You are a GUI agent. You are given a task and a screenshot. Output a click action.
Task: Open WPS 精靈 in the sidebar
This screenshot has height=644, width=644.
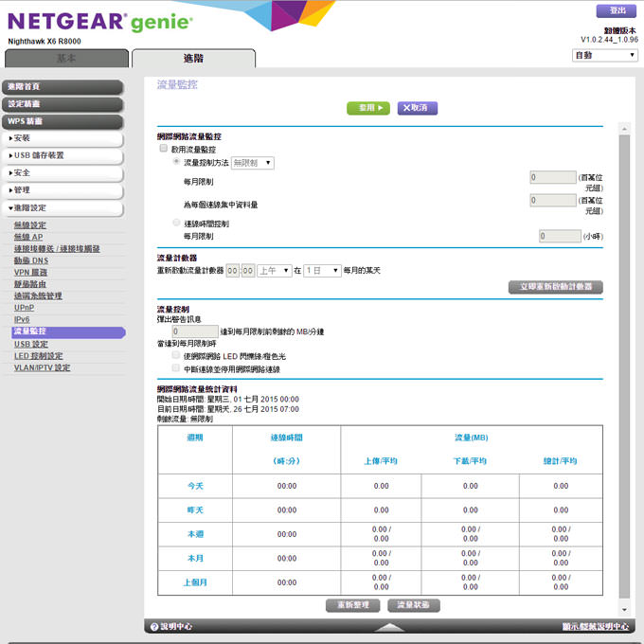63,121
